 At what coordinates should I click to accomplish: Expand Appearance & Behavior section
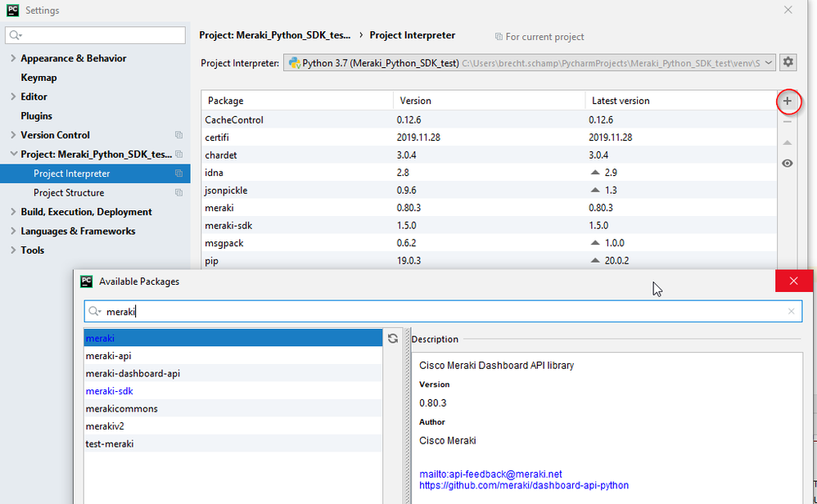13,58
